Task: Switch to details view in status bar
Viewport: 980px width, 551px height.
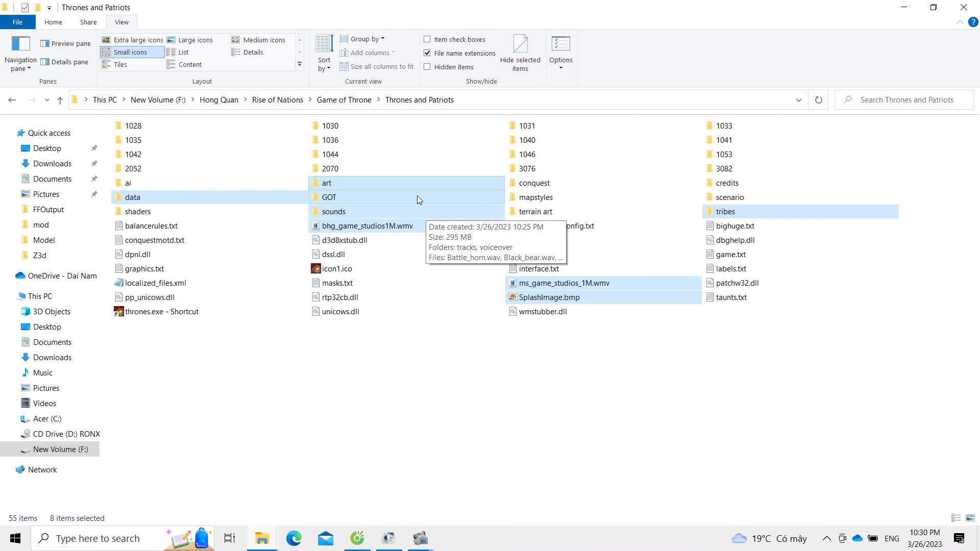Action: click(x=956, y=518)
